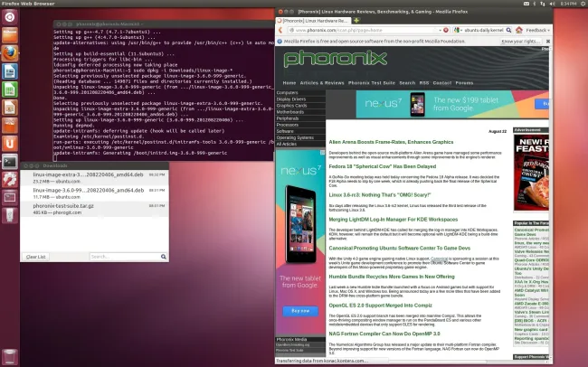
Task: Open the Trash at the launcher bottom
Action: click(x=10, y=357)
